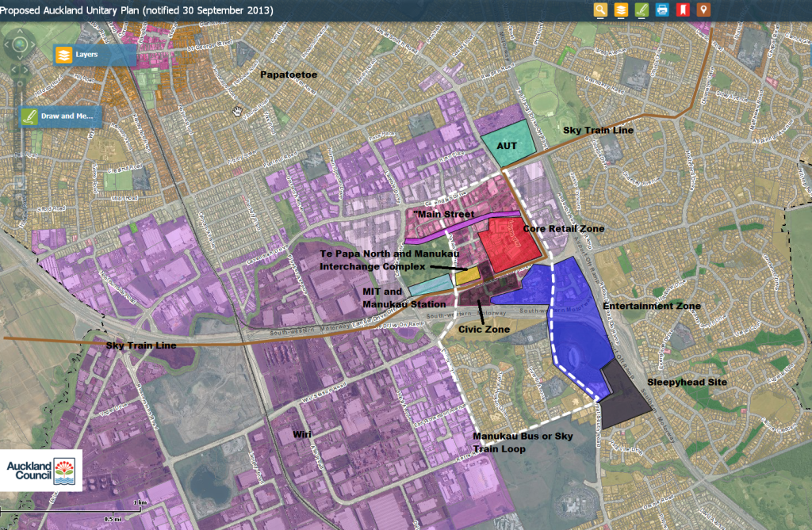This screenshot has width=812, height=530.
Task: Open the red Bookmarks tool
Action: pyautogui.click(x=684, y=10)
